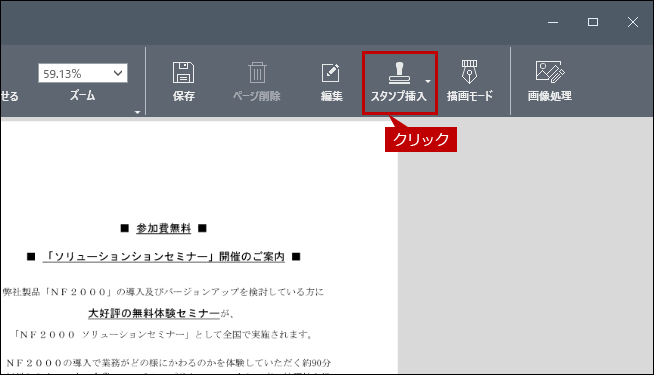Open the 編集 (edit) tool
This screenshot has height=375, width=654.
(x=331, y=82)
